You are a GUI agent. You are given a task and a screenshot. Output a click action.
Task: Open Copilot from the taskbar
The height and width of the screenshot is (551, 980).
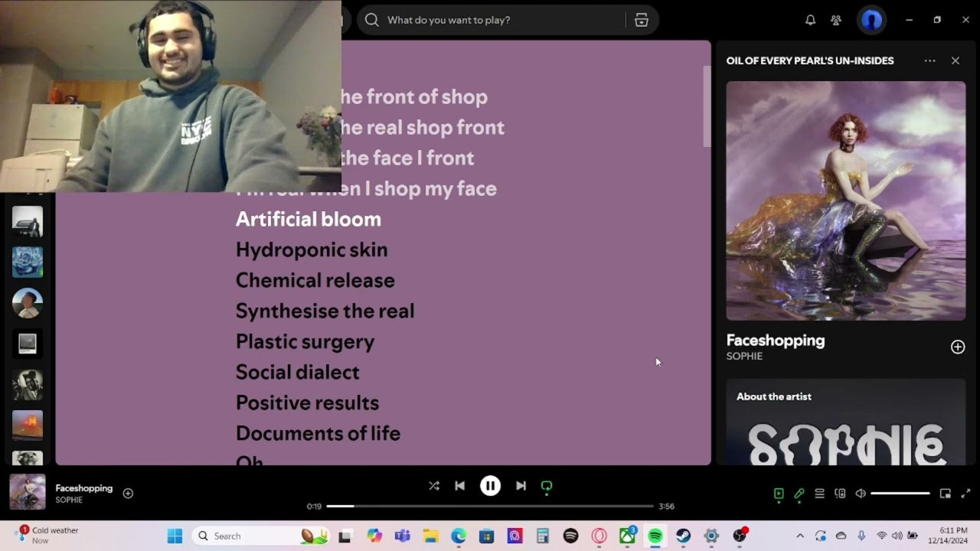click(374, 536)
